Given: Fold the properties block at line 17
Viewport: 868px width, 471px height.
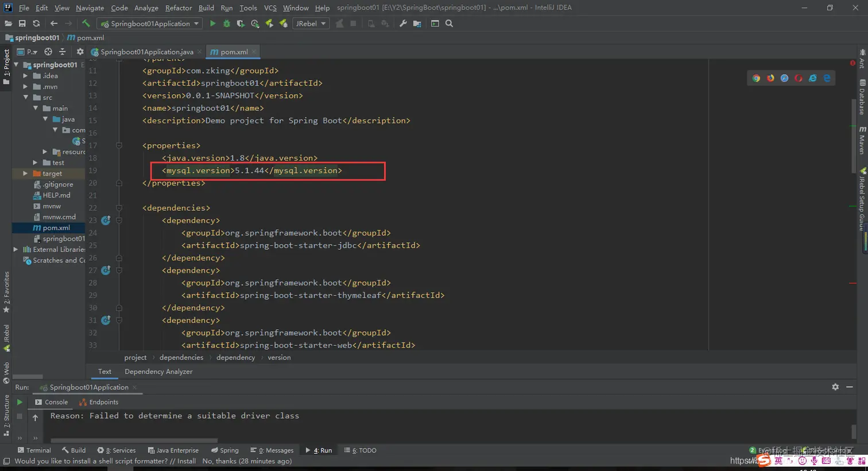Looking at the screenshot, I should [119, 145].
